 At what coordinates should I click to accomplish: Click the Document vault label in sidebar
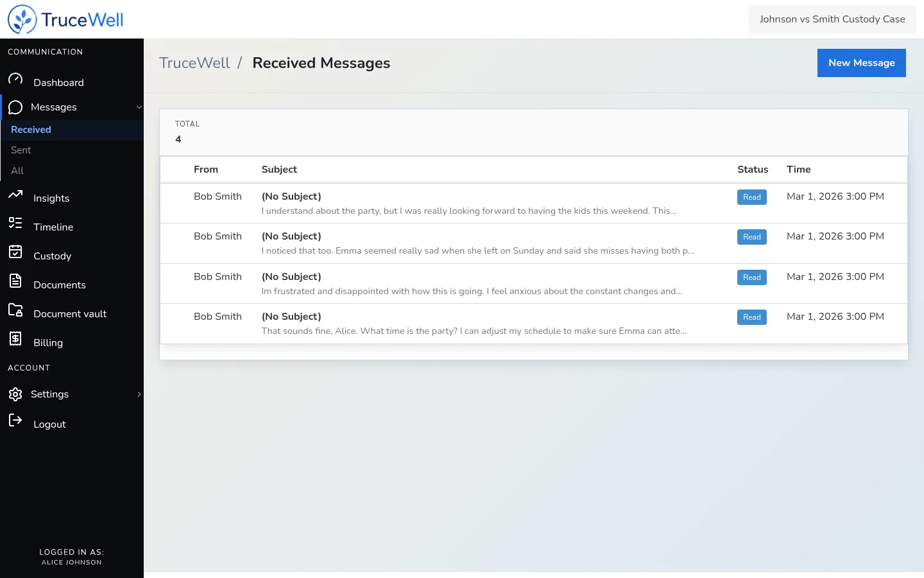70,314
